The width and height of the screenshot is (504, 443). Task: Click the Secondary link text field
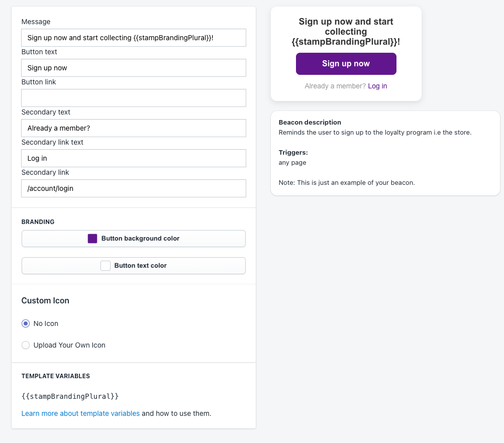[133, 158]
